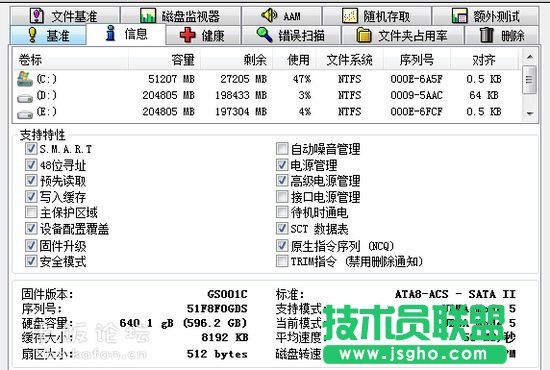This screenshot has width=550, height=370.
Task: Click the volume list scroll-up arrow
Action: pos(530,56)
